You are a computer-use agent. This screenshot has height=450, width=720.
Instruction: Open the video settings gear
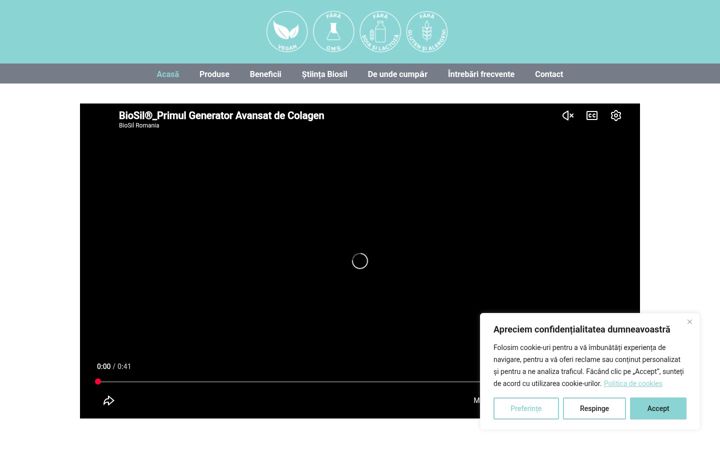[616, 116]
